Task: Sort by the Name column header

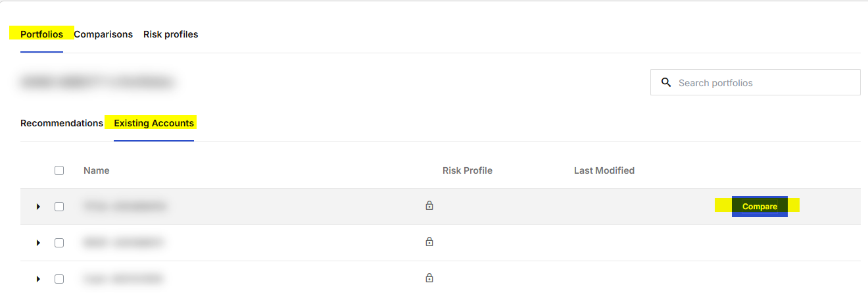Action: (x=97, y=170)
